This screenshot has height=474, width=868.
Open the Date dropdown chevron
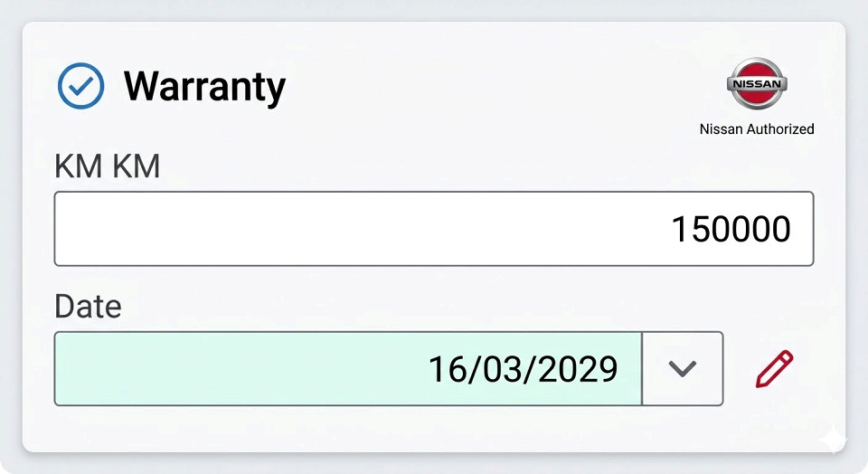click(683, 369)
